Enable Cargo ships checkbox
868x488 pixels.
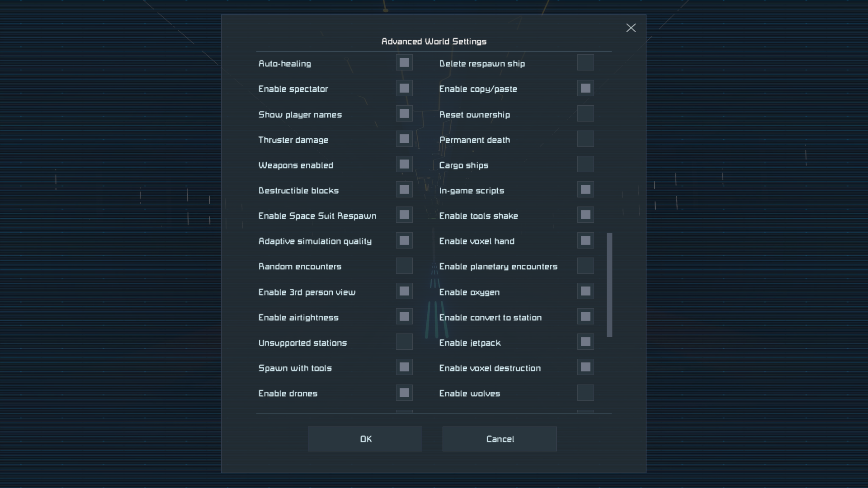[585, 164]
